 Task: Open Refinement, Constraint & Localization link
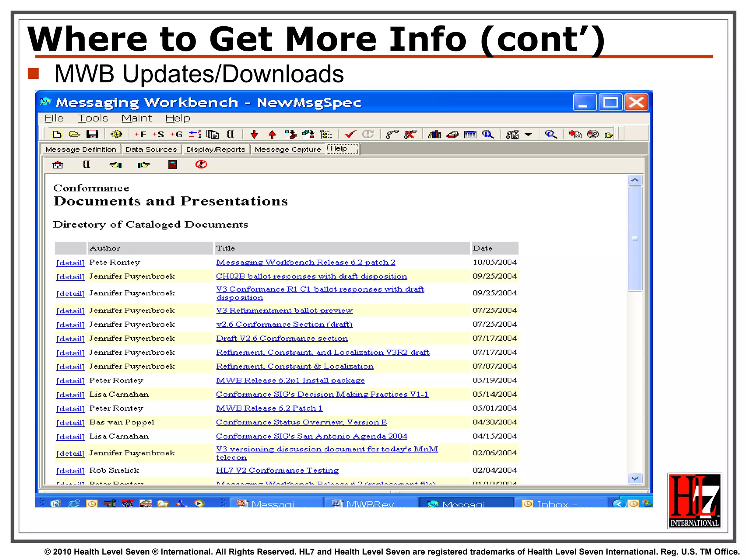click(295, 366)
